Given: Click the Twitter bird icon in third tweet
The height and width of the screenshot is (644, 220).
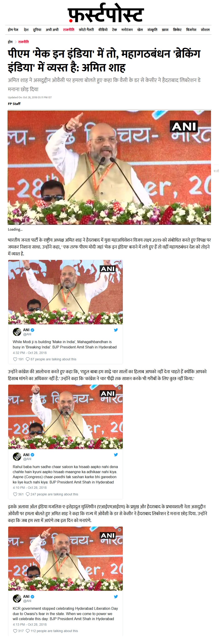Looking at the screenshot, I should click(116, 596).
